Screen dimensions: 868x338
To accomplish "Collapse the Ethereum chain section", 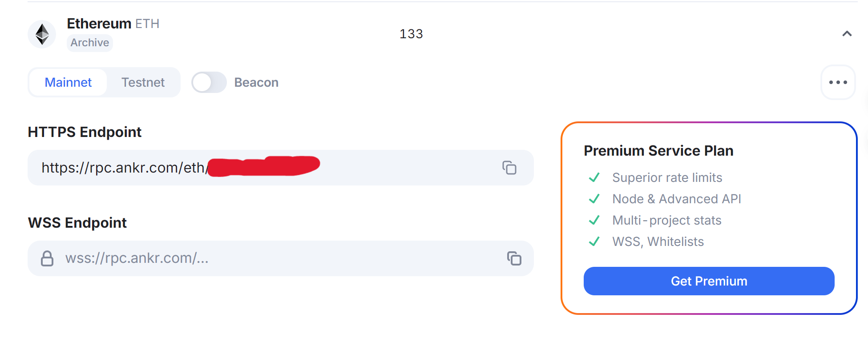I will [847, 34].
